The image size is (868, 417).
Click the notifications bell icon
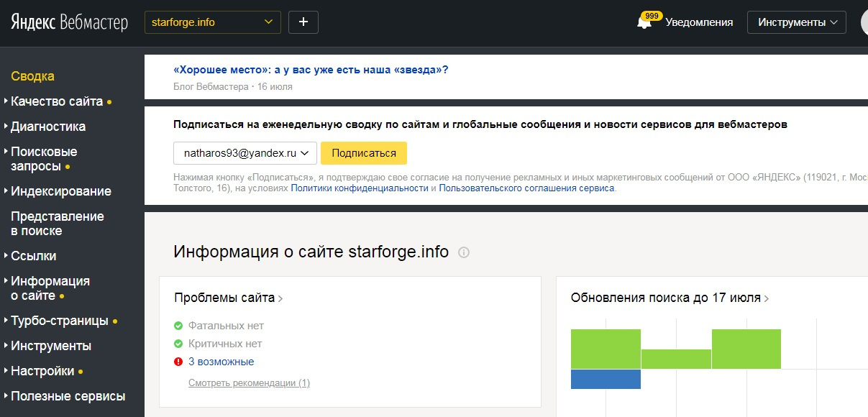click(644, 23)
